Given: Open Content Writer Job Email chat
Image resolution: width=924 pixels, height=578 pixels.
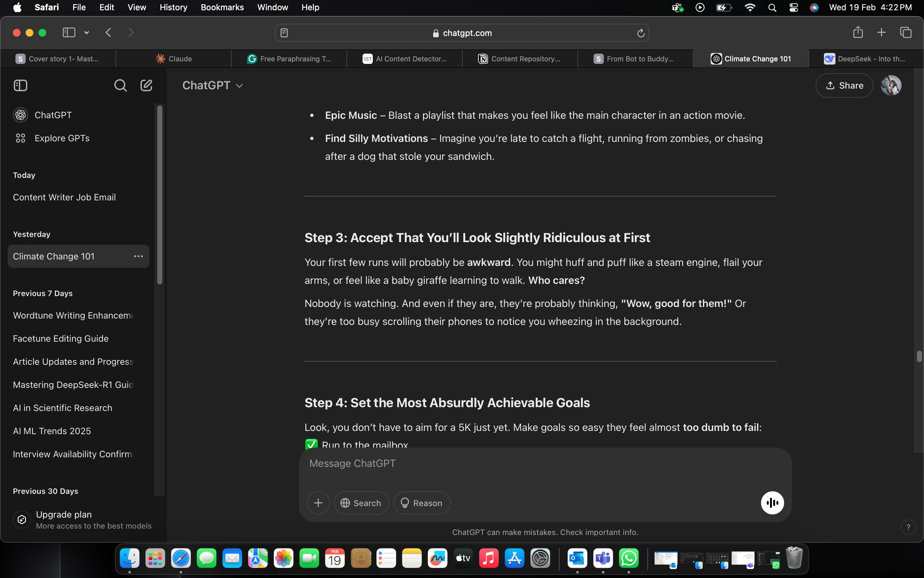Looking at the screenshot, I should click(78, 197).
